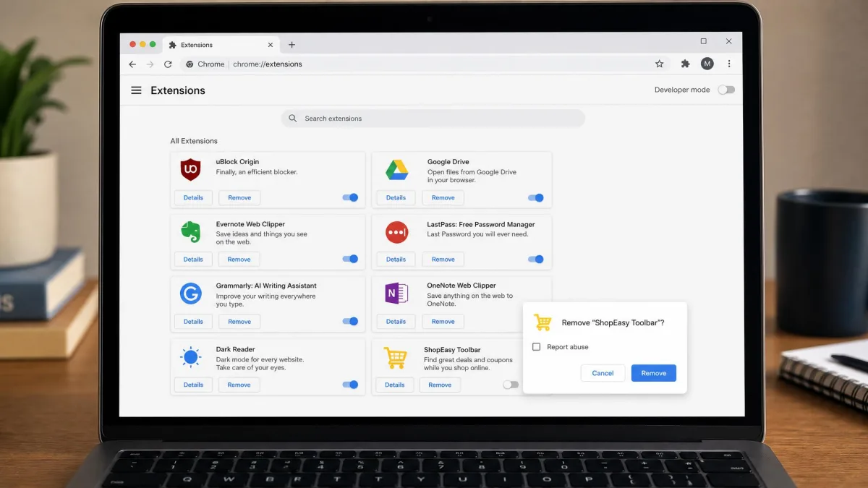Open Details for Grammarly
This screenshot has height=488, width=868.
pyautogui.click(x=193, y=321)
